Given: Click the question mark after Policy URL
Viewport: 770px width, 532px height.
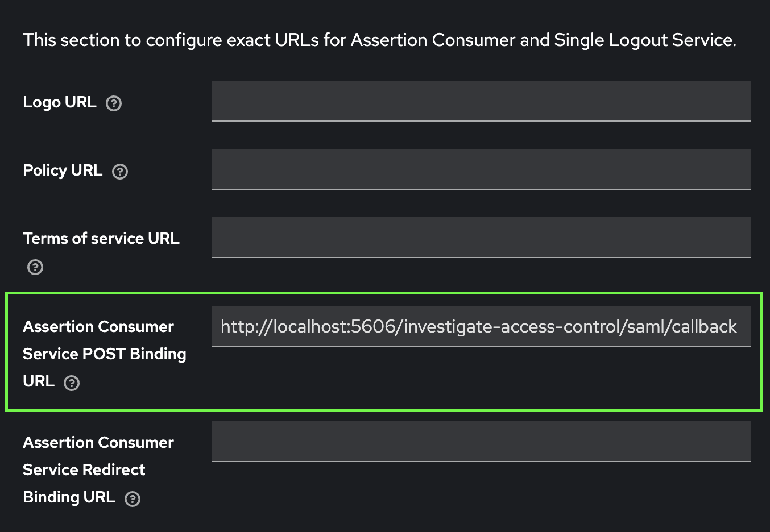Looking at the screenshot, I should [120, 171].
